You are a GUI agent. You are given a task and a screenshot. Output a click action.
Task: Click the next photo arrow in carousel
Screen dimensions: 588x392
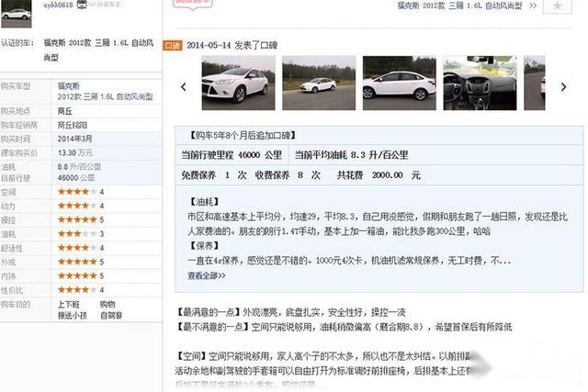(563, 87)
